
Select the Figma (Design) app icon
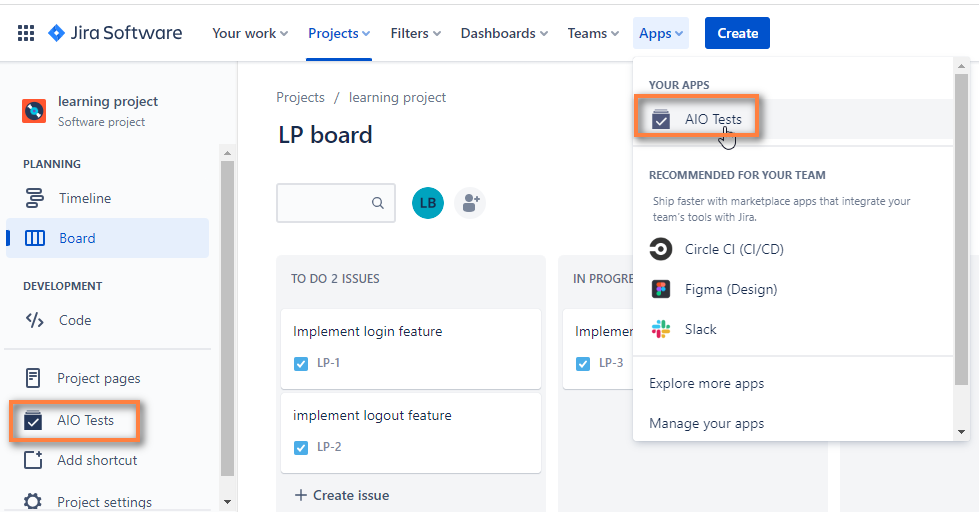(x=661, y=289)
